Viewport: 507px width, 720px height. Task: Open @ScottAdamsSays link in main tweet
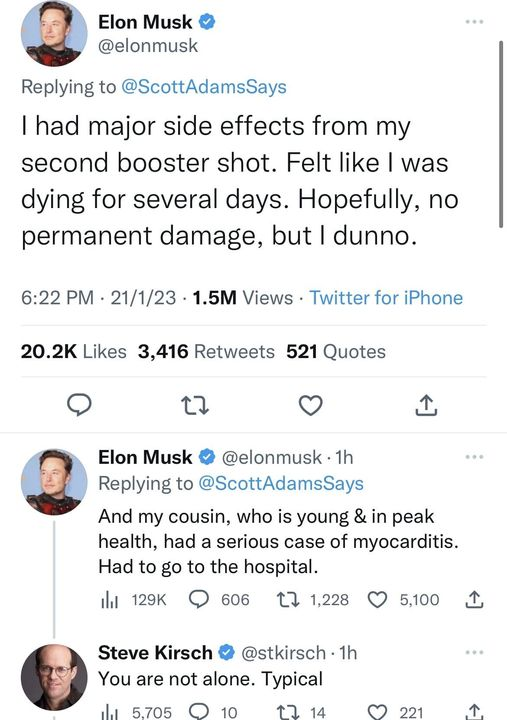point(203,87)
